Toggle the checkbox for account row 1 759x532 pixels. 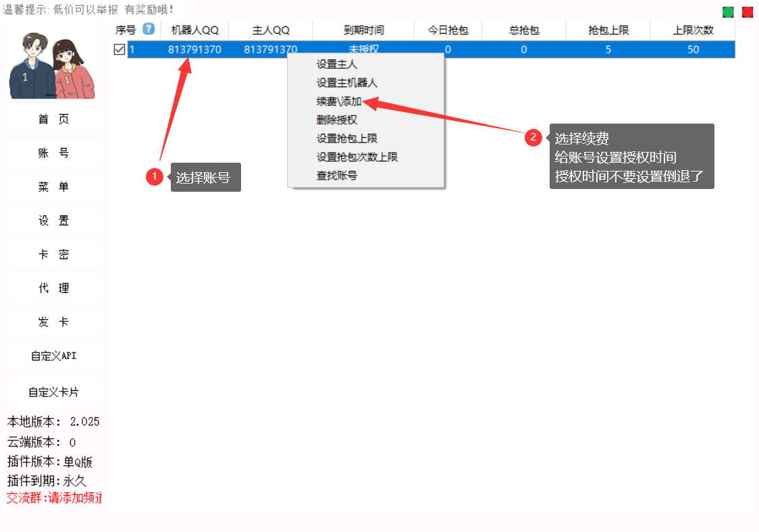coord(120,49)
